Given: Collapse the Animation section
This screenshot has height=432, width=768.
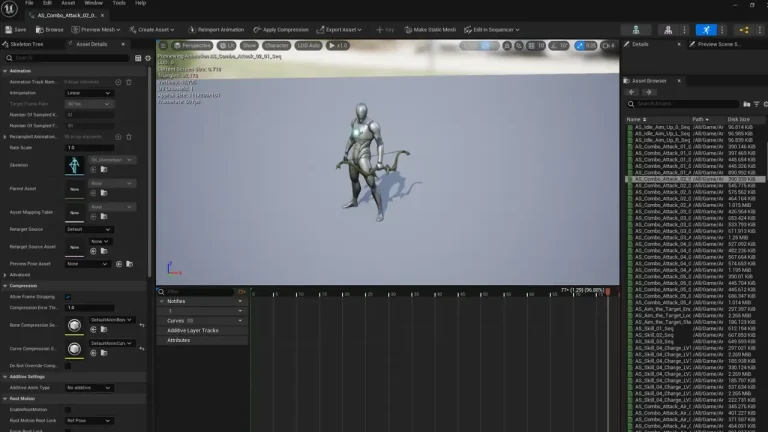Looking at the screenshot, I should (x=5, y=71).
